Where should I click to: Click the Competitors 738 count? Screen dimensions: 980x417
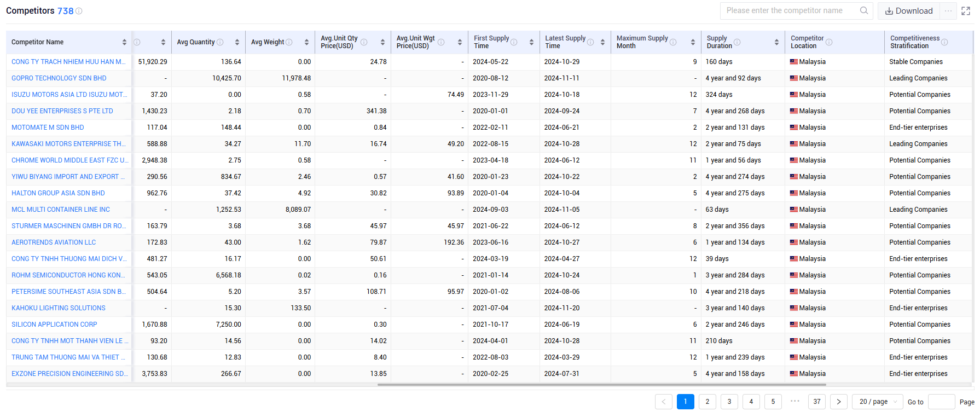pos(65,11)
